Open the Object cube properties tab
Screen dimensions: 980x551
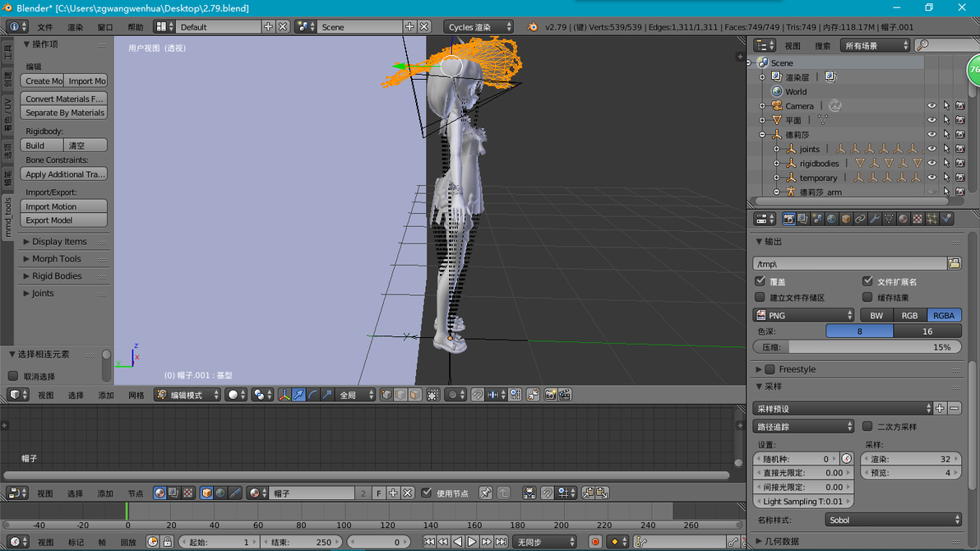846,219
